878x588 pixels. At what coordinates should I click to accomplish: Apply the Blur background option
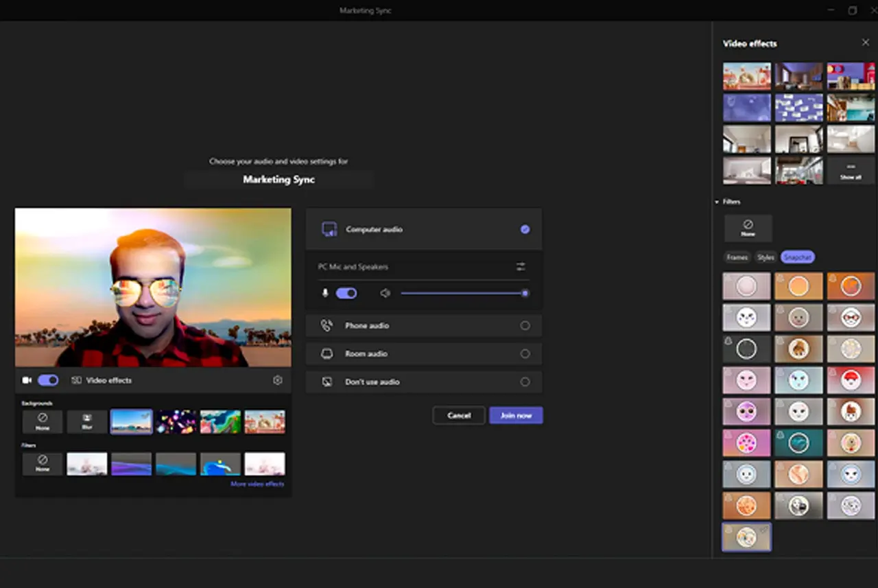click(87, 421)
